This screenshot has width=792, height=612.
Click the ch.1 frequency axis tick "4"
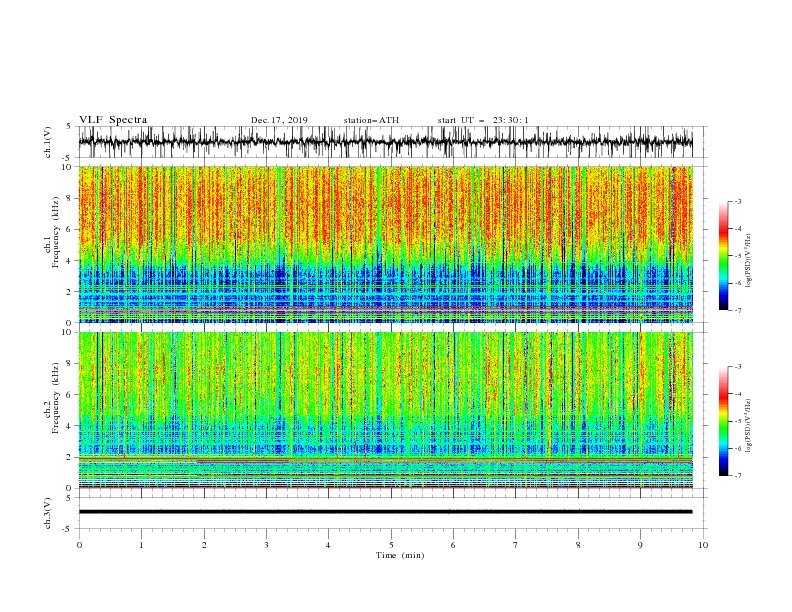tap(70, 261)
